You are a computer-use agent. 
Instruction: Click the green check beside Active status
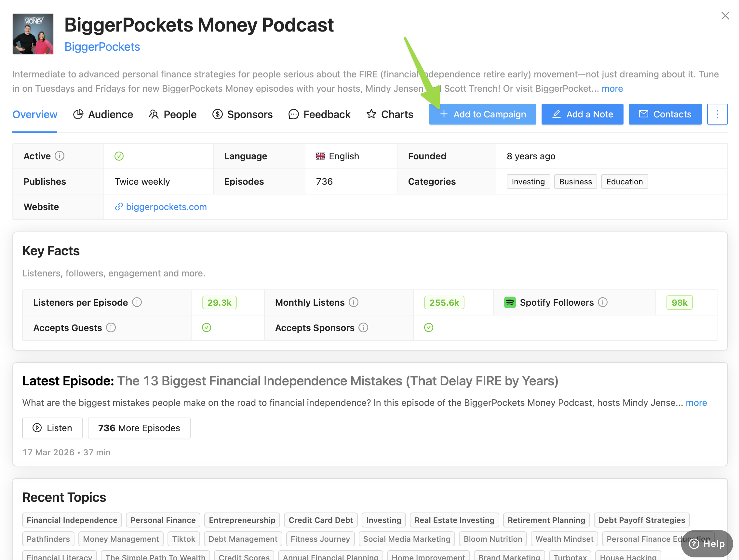[x=119, y=156]
